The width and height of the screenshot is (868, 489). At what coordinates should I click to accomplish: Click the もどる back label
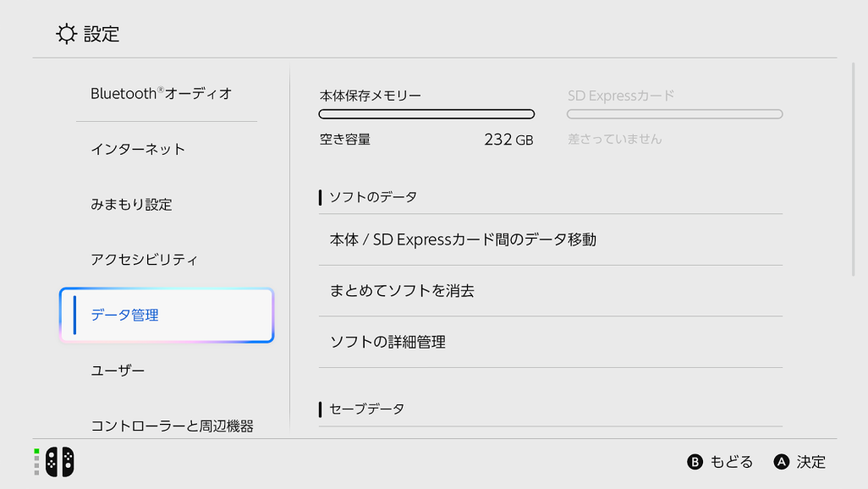click(x=731, y=462)
